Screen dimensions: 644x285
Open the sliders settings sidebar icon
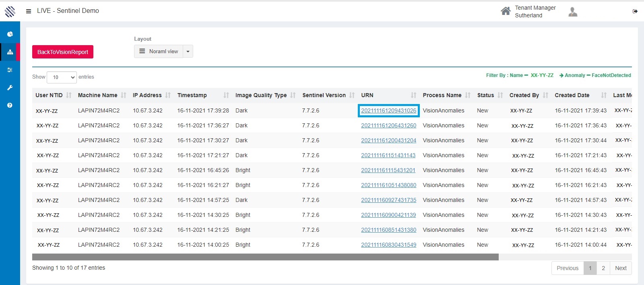(x=10, y=70)
